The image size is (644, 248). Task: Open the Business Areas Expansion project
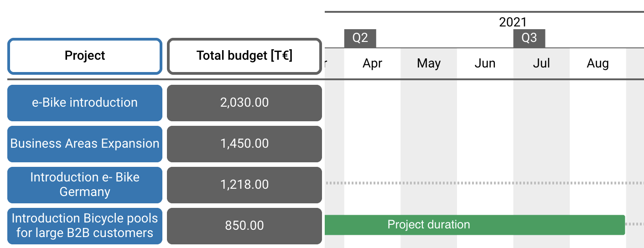click(x=85, y=144)
